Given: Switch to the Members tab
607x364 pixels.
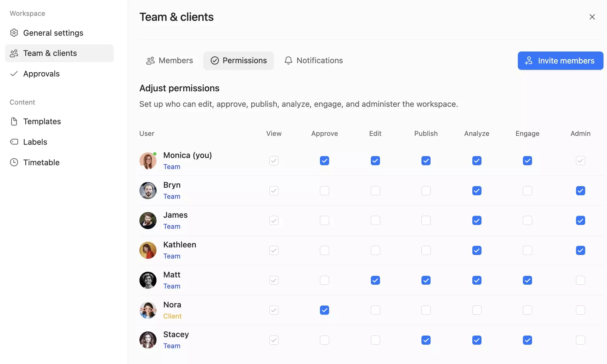Looking at the screenshot, I should click(170, 60).
